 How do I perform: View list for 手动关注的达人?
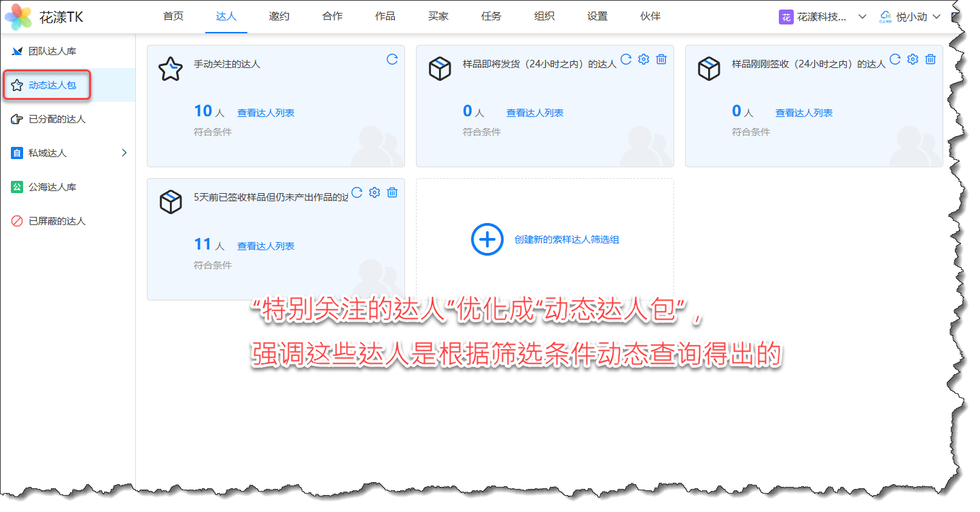(265, 113)
